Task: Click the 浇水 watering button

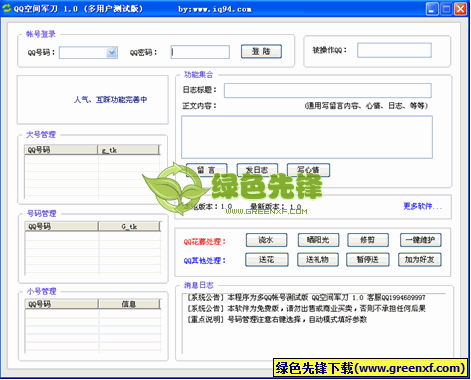Action: coord(266,240)
